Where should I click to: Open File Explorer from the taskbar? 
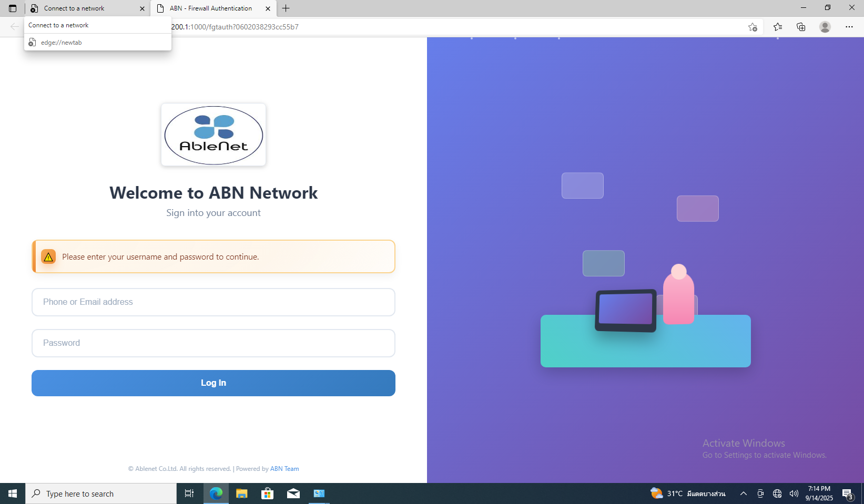click(x=241, y=493)
